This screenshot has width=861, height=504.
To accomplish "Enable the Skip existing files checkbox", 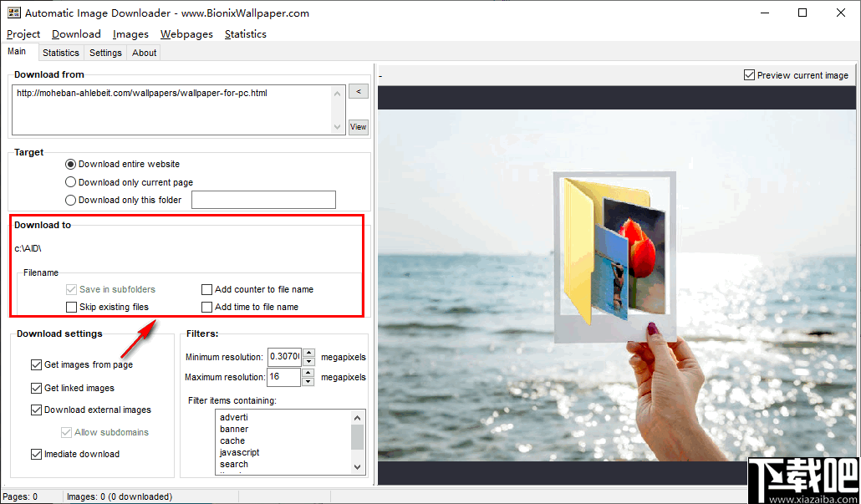I will tap(72, 307).
